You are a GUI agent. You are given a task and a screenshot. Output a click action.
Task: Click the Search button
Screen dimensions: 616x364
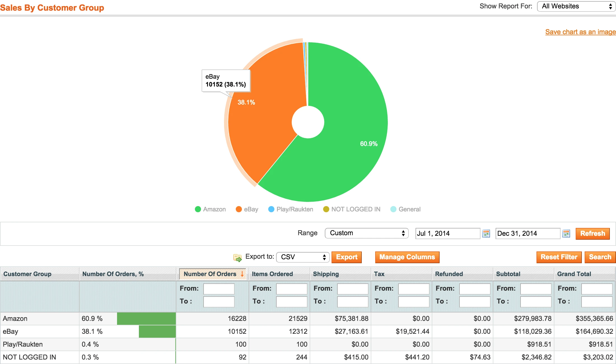click(x=600, y=257)
